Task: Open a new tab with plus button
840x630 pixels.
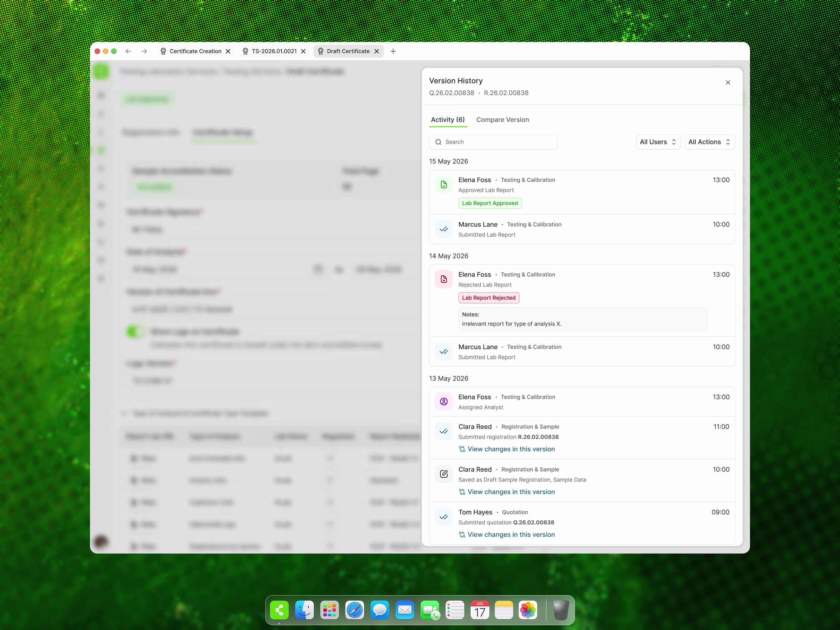Action: pos(393,51)
